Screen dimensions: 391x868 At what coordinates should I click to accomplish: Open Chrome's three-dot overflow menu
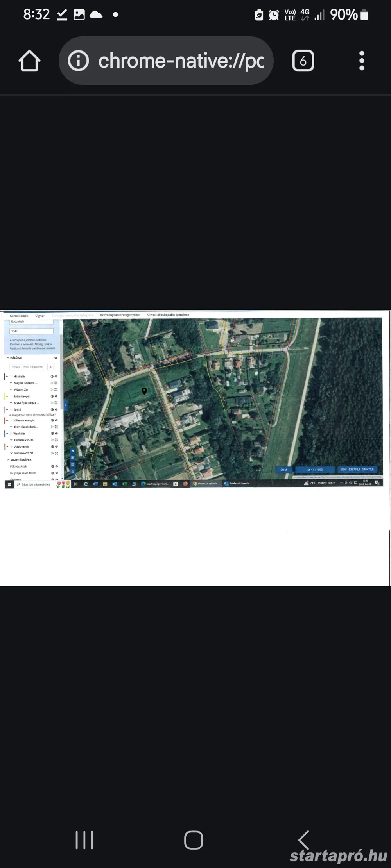click(x=362, y=61)
